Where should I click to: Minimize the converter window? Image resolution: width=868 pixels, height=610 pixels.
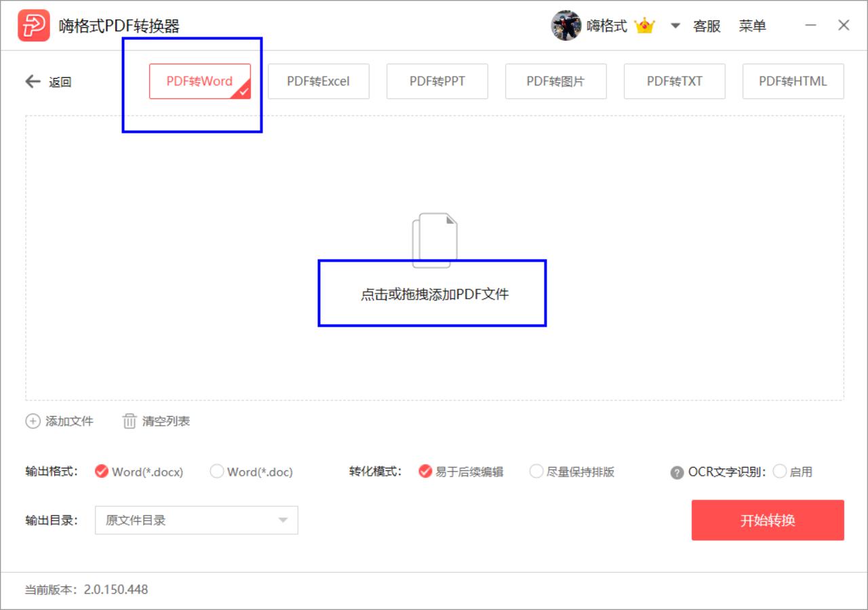pos(811,25)
